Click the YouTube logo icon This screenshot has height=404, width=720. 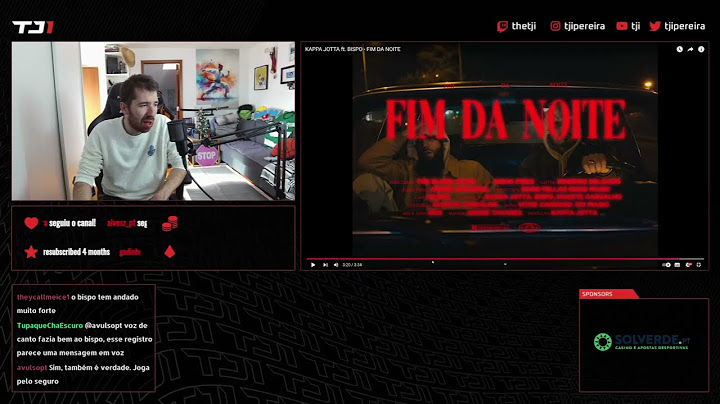pos(622,26)
